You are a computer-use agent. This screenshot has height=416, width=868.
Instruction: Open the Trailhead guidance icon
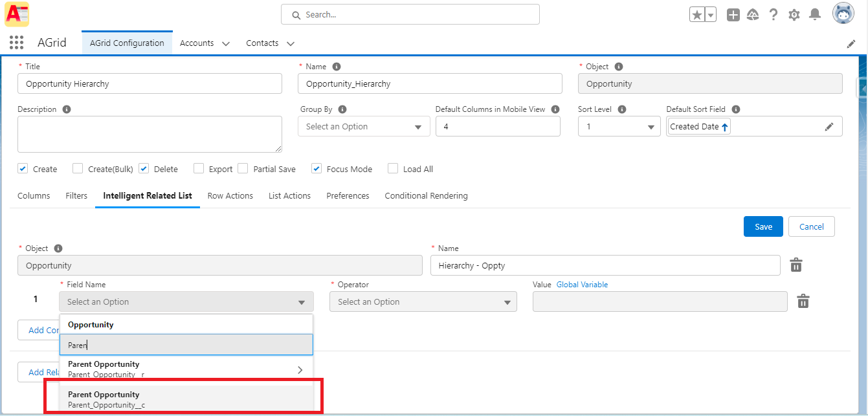click(753, 15)
